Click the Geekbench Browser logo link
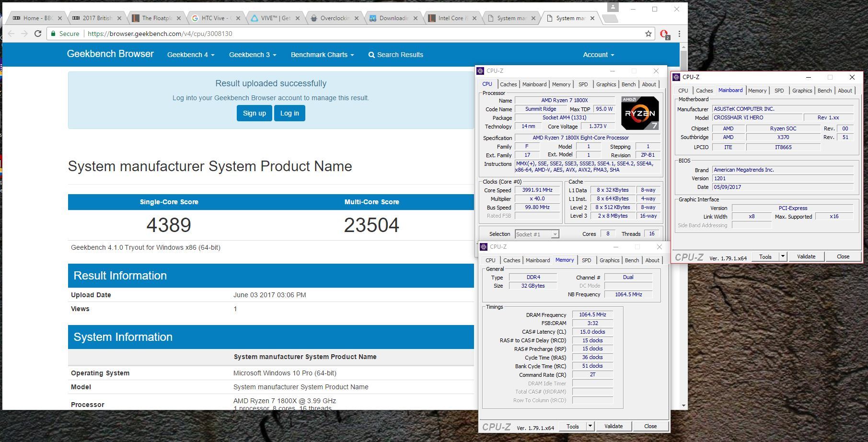 (110, 54)
